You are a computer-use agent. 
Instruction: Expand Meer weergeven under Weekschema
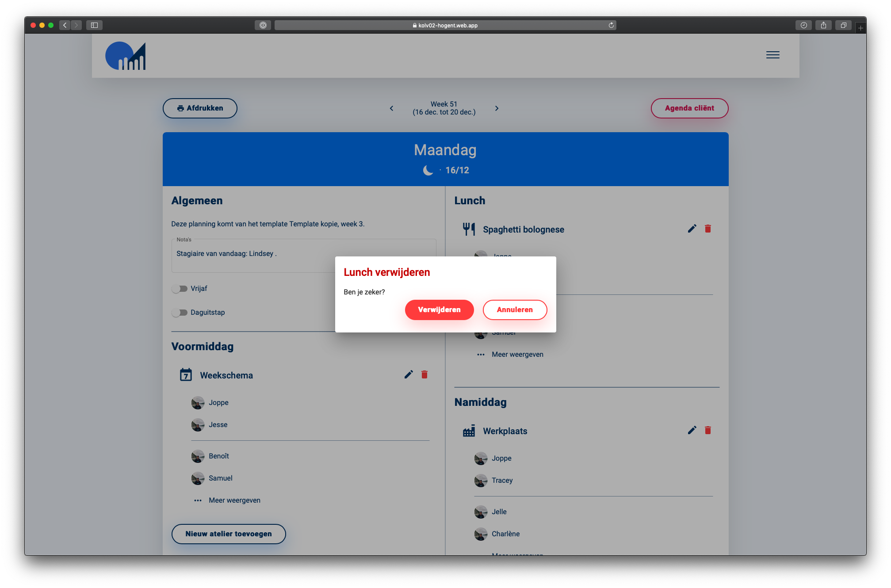point(234,500)
